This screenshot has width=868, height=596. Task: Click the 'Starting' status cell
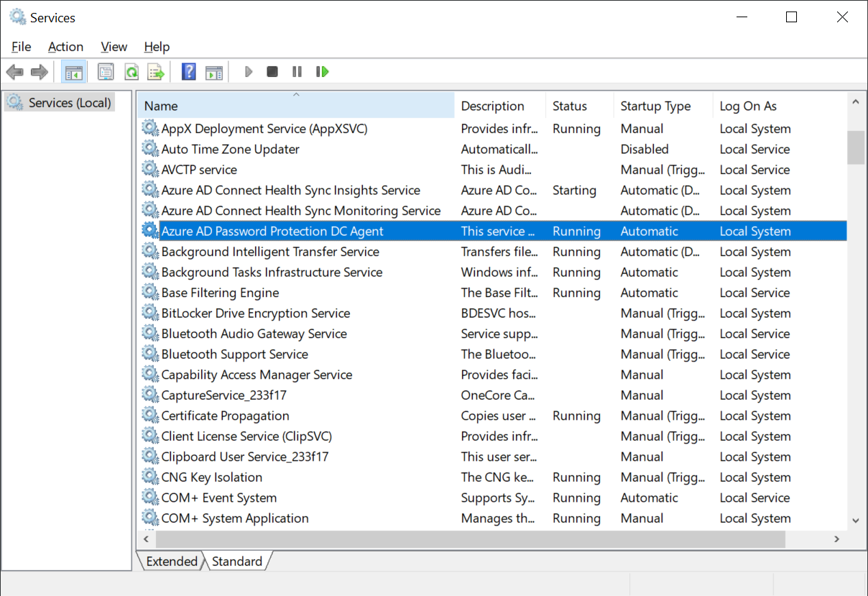pos(574,191)
